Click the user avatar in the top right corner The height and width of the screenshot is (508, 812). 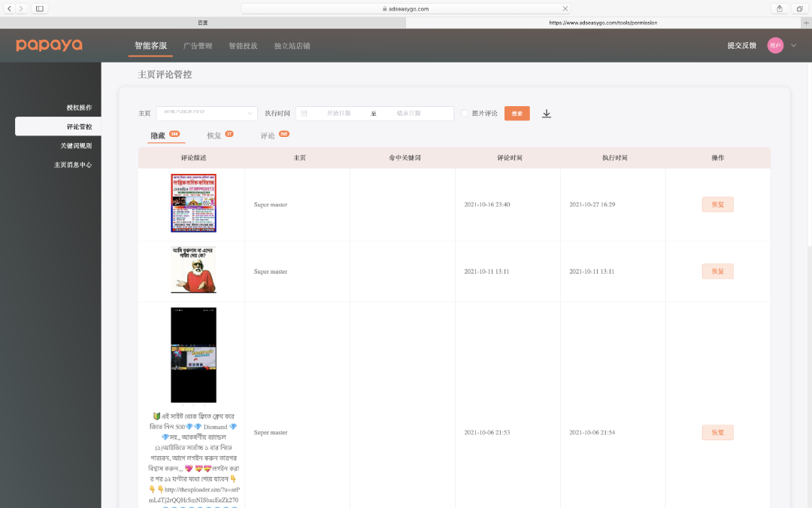tap(776, 44)
